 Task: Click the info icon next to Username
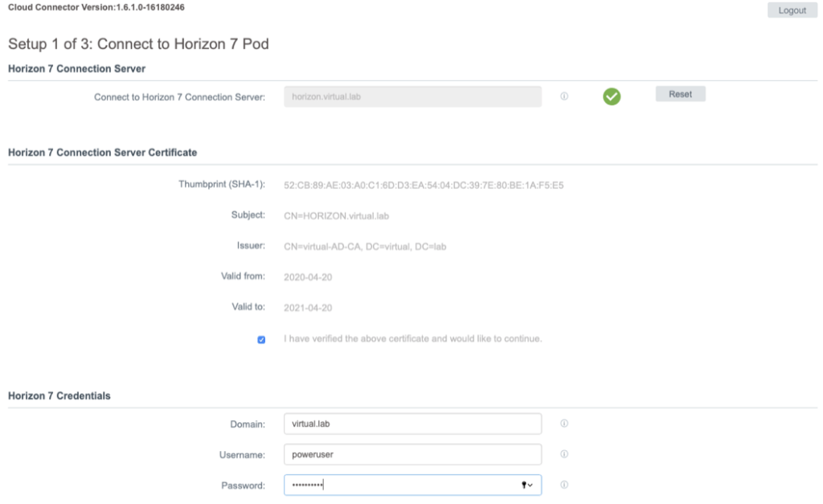coord(564,454)
